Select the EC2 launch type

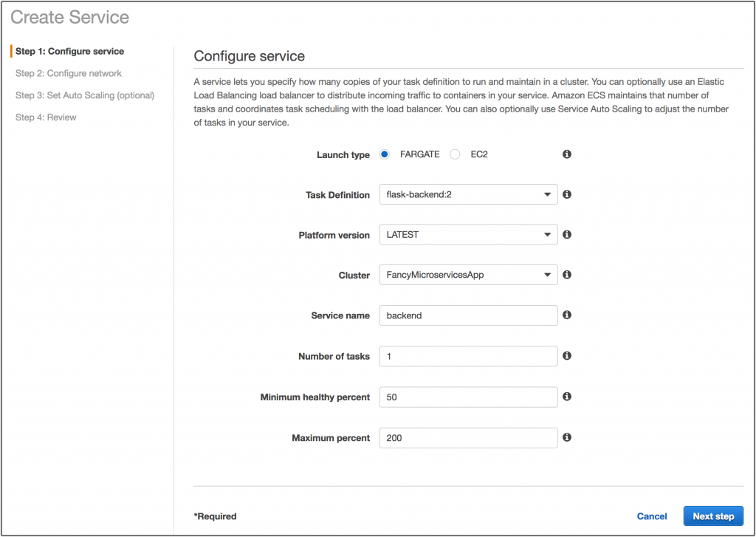[x=455, y=154]
